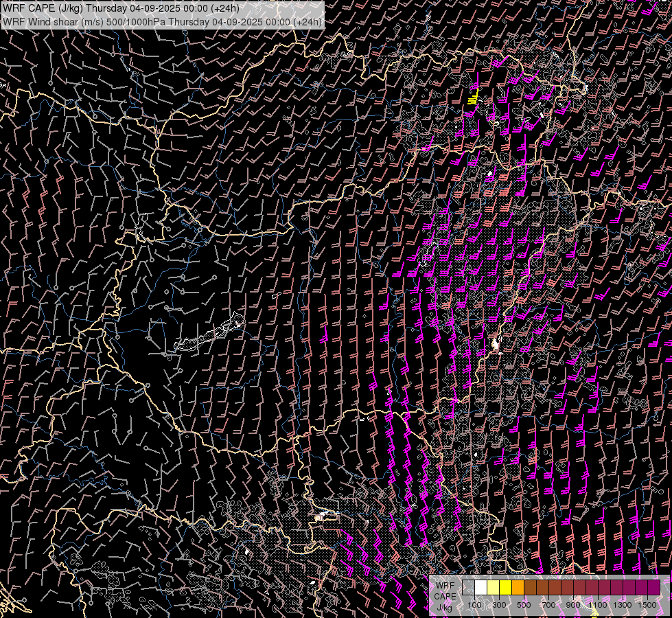
Task: Click the legend value 900
Action: (x=573, y=605)
